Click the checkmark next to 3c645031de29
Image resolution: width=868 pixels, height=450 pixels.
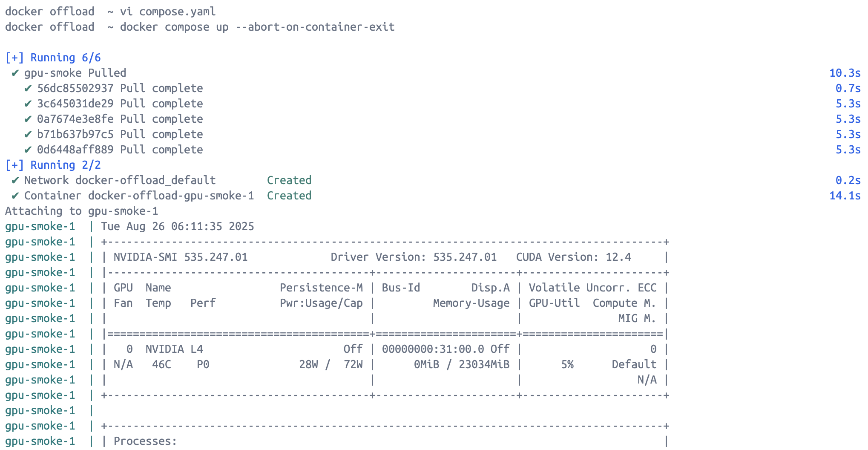(x=28, y=104)
